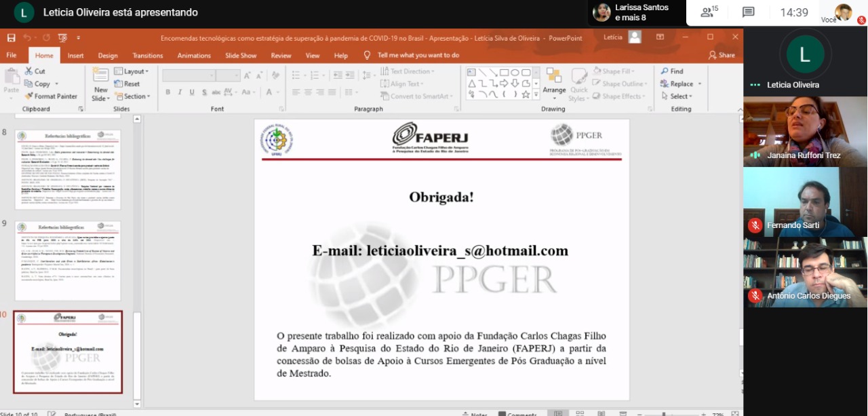Toggle Bold formatting

(167, 92)
